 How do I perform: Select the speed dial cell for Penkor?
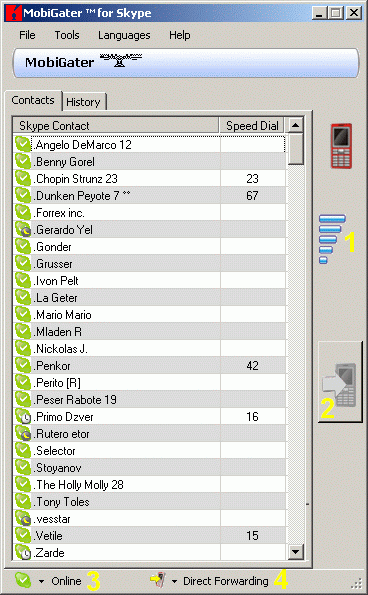tap(253, 366)
